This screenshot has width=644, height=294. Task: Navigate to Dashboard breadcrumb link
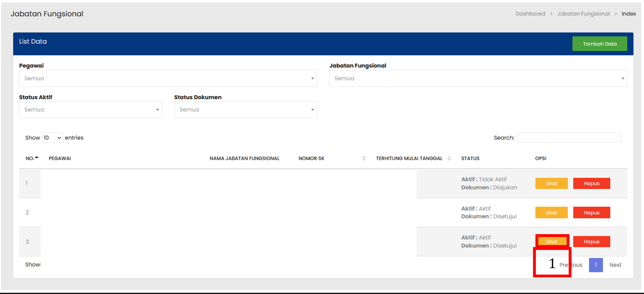pos(530,14)
